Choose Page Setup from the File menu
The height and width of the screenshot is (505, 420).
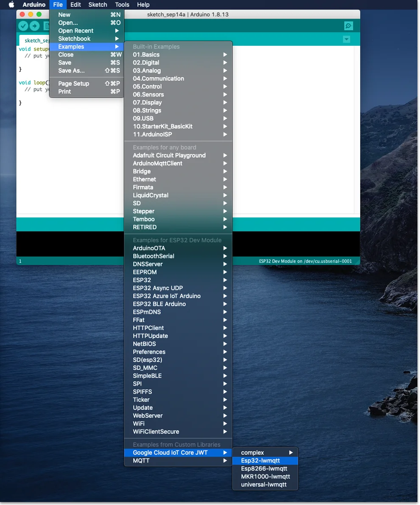(x=87, y=84)
